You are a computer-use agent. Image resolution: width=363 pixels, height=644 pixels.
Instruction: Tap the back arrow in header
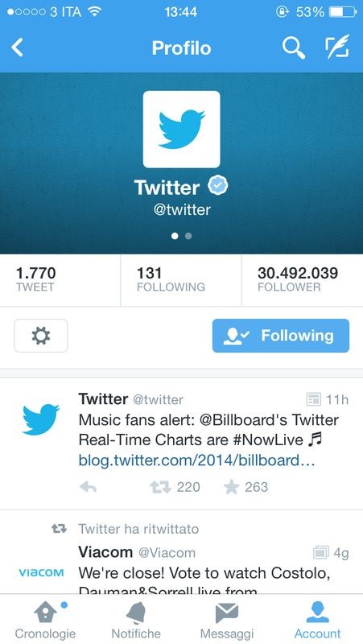tap(17, 47)
